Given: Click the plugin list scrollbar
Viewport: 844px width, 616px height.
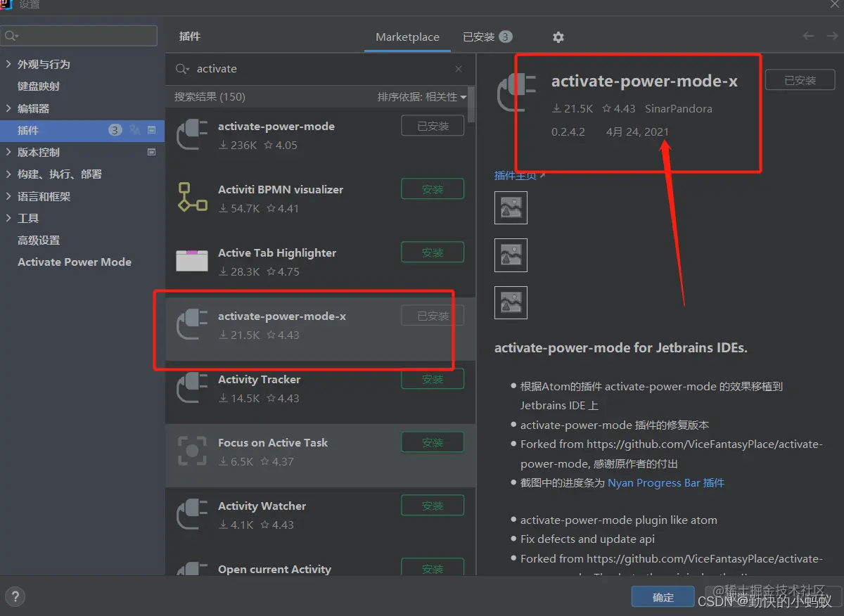Looking at the screenshot, I should click(472, 105).
